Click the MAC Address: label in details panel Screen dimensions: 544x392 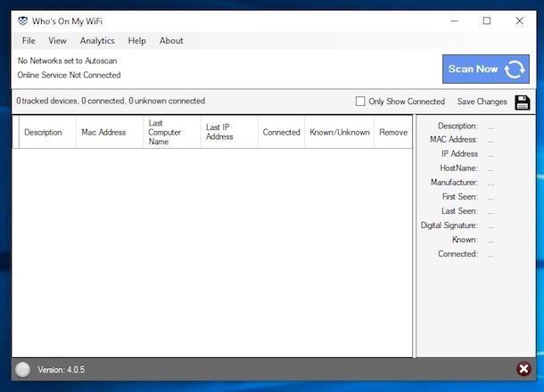(454, 139)
